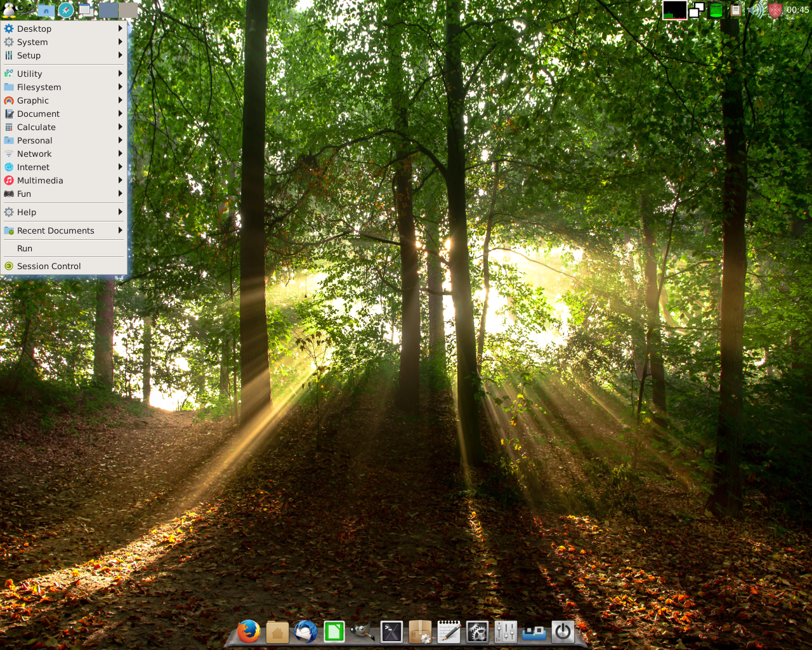Image resolution: width=812 pixels, height=650 pixels.
Task: Expand the Network submenu arrow
Action: (120, 154)
